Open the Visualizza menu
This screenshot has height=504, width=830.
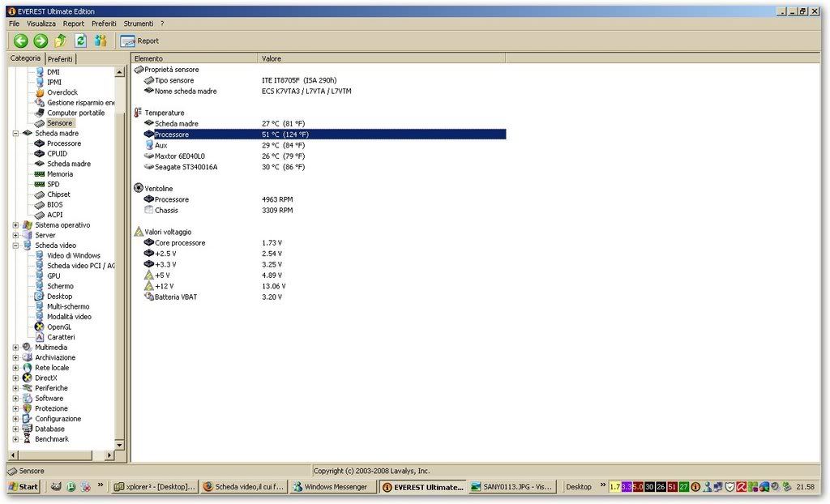(41, 23)
